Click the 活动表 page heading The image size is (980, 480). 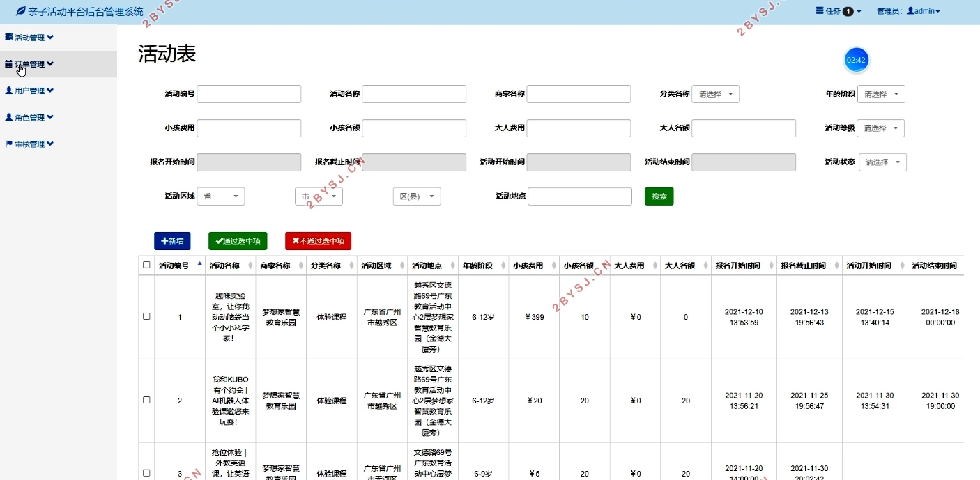[167, 54]
